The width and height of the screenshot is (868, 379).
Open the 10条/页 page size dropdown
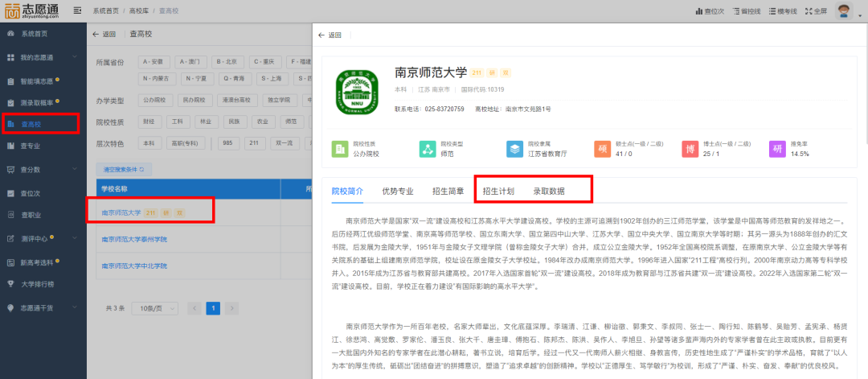(157, 308)
